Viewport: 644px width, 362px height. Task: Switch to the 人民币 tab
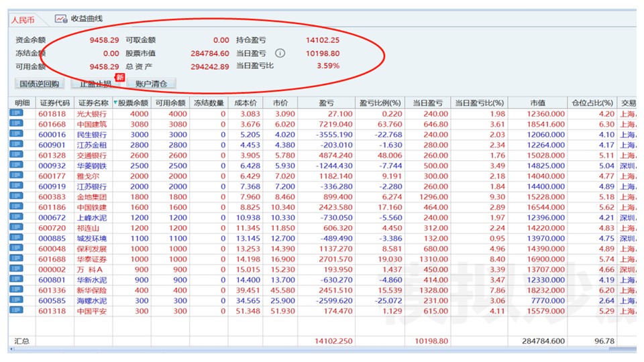23,19
